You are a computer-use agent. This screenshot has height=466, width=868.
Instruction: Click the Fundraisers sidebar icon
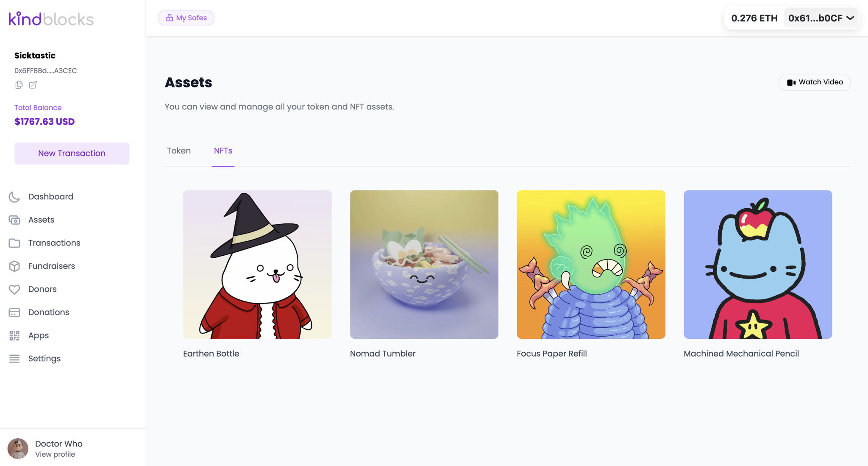(x=14, y=266)
